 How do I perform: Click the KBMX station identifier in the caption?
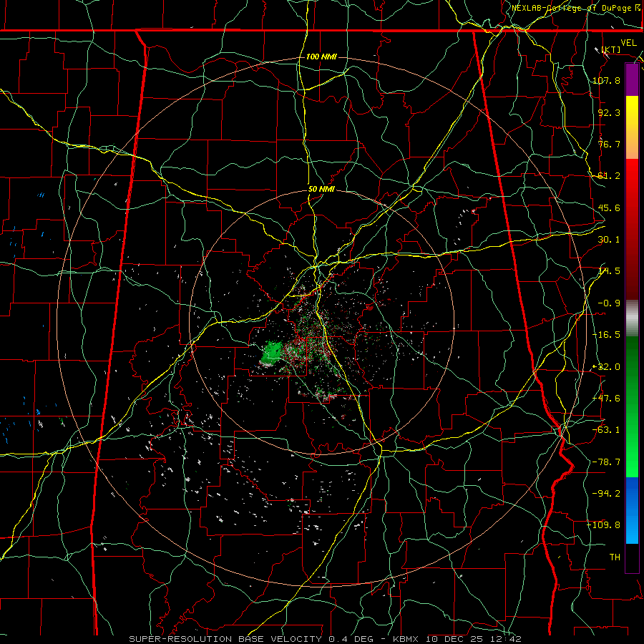406,639
